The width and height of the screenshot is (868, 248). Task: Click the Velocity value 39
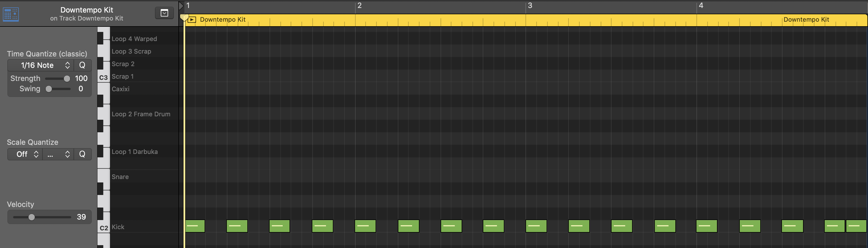click(81, 217)
